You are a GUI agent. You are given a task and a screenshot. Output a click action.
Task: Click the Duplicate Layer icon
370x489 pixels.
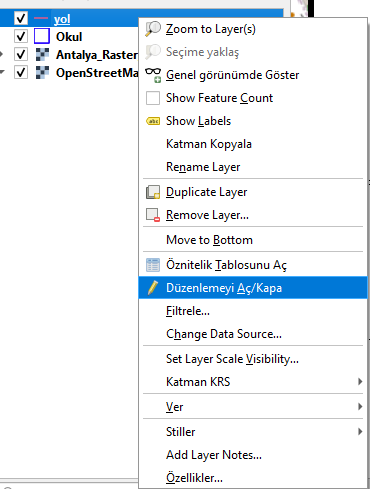[153, 192]
